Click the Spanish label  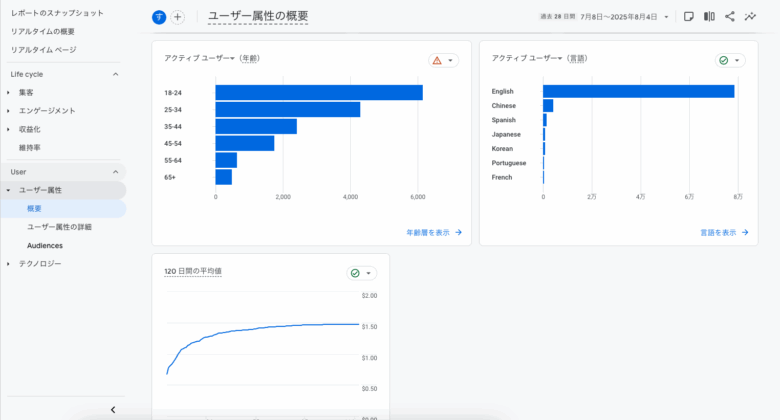point(503,120)
